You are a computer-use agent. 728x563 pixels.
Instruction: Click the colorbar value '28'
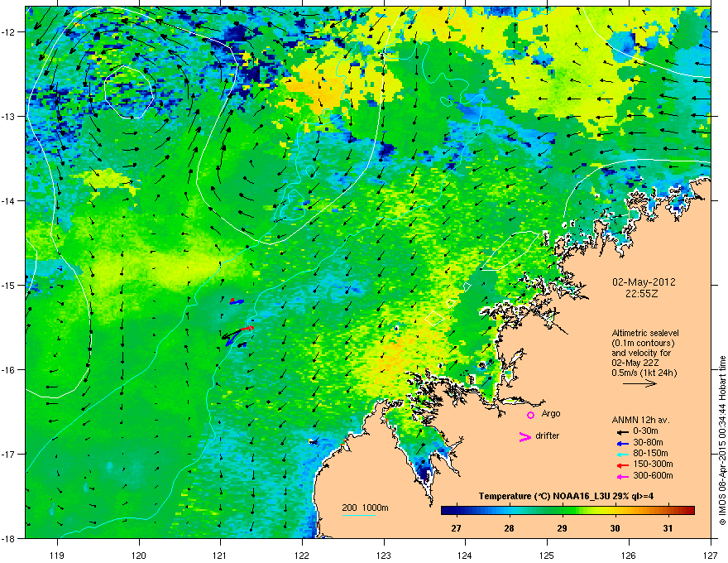coord(510,528)
